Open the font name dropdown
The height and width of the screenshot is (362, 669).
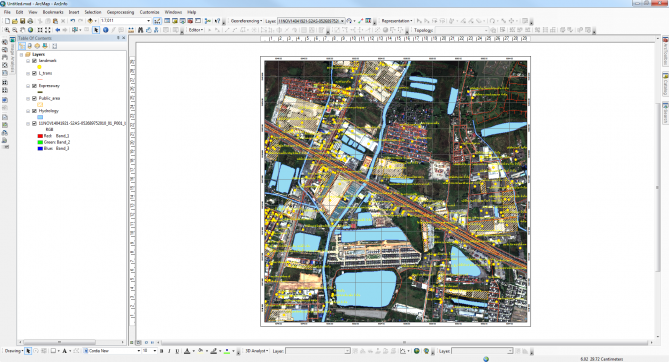tap(138, 351)
